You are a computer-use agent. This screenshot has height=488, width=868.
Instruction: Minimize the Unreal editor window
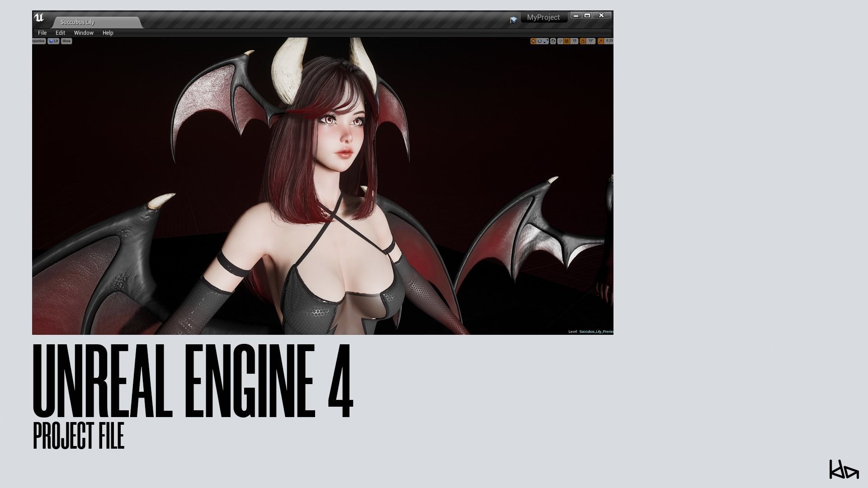(x=576, y=15)
